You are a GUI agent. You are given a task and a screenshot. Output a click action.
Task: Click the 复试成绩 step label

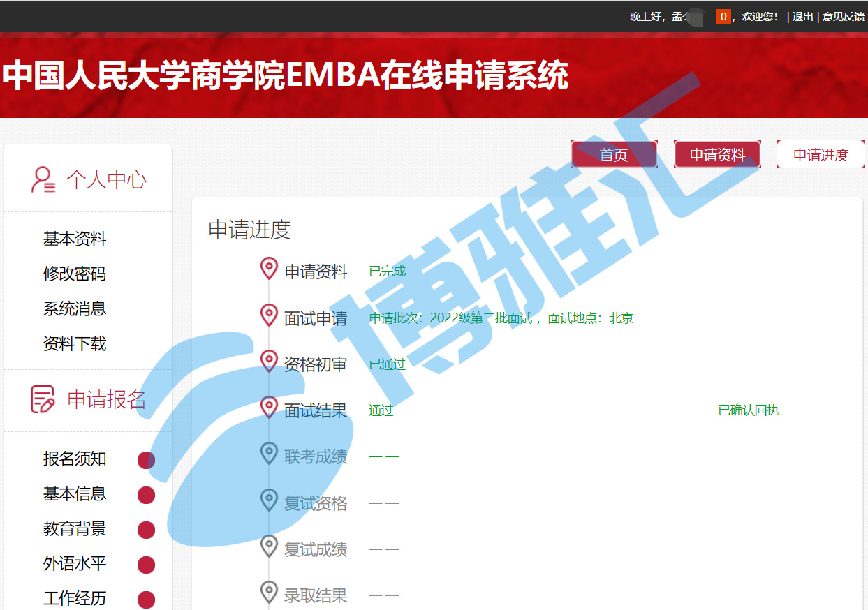316,549
